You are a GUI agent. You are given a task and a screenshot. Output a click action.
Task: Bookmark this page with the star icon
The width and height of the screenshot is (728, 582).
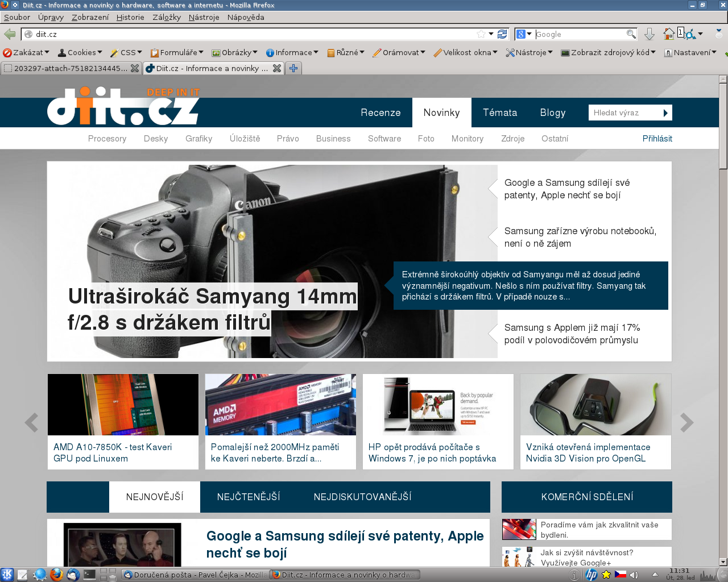click(x=481, y=34)
